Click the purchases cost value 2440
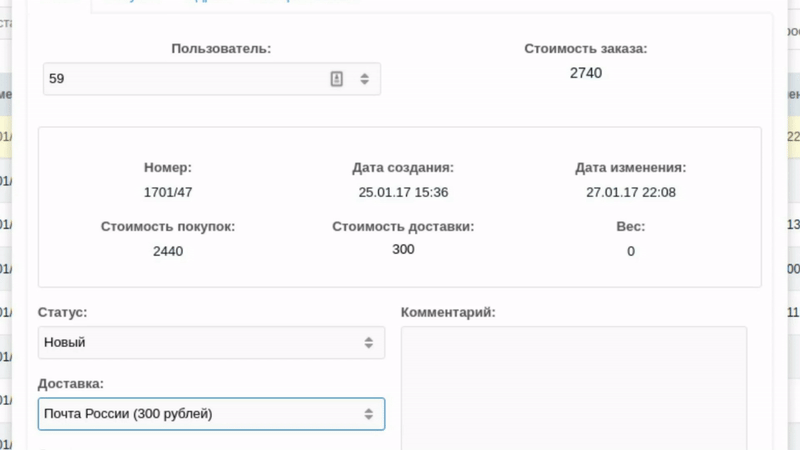This screenshot has width=800, height=450. click(x=168, y=251)
